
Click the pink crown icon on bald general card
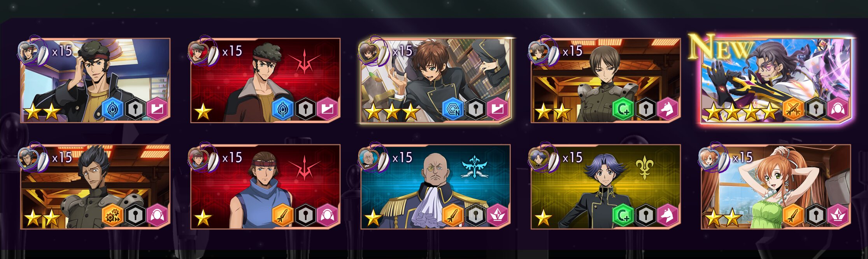click(x=498, y=215)
